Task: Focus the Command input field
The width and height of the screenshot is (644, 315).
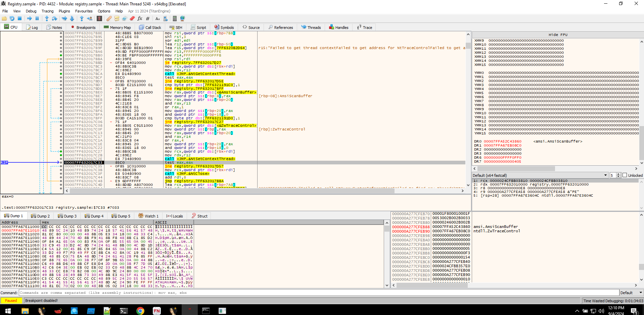Action: pos(319,293)
